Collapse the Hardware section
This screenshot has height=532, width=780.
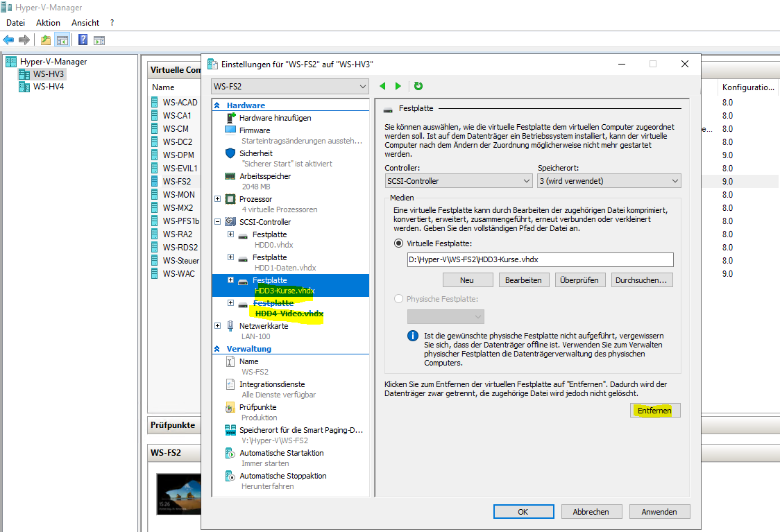click(x=217, y=105)
